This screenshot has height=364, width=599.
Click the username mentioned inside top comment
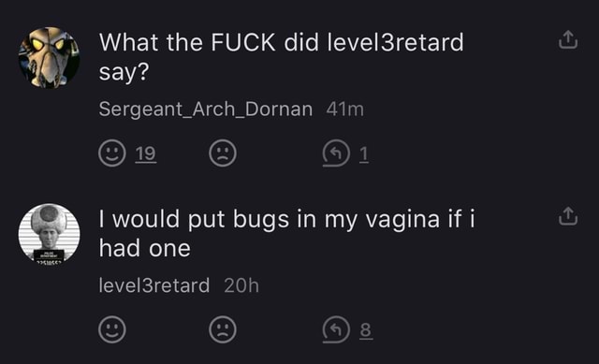(396, 42)
